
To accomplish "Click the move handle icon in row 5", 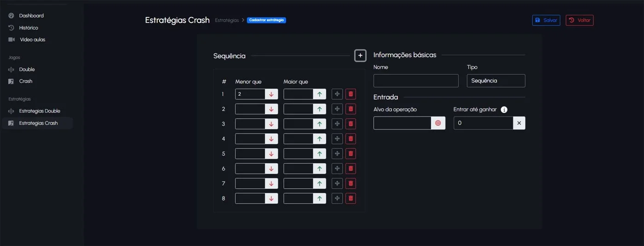I will (337, 154).
